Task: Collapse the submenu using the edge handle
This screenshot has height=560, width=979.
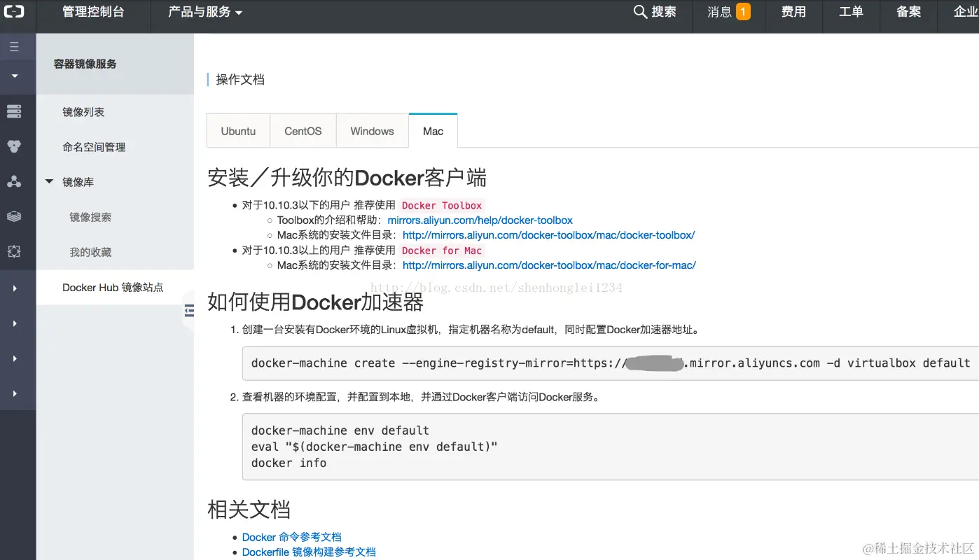Action: point(188,311)
